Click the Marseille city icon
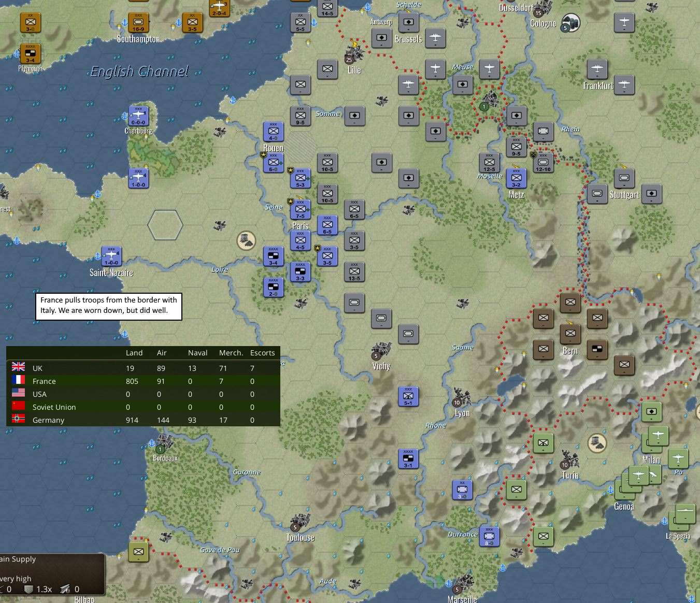The height and width of the screenshot is (603, 700). click(462, 584)
